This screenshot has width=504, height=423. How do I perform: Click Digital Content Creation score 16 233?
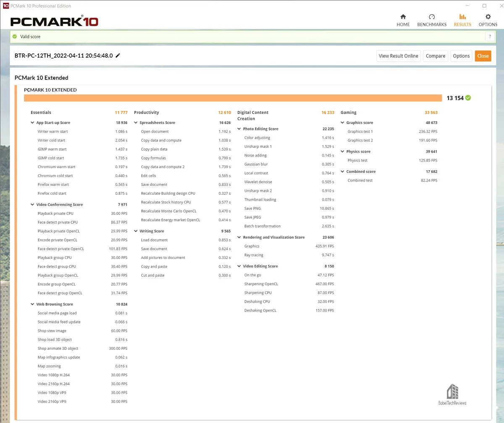[x=328, y=113]
